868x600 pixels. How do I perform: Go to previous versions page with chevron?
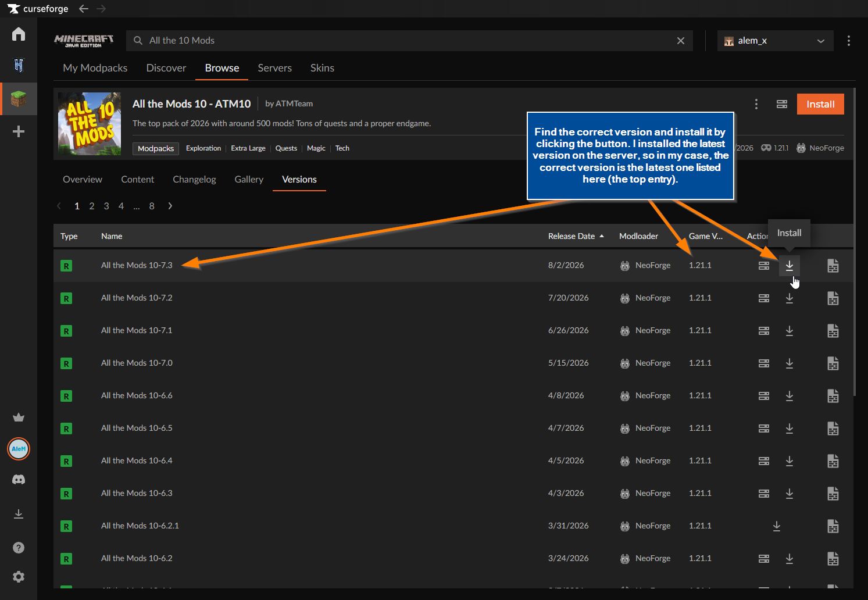click(x=59, y=206)
